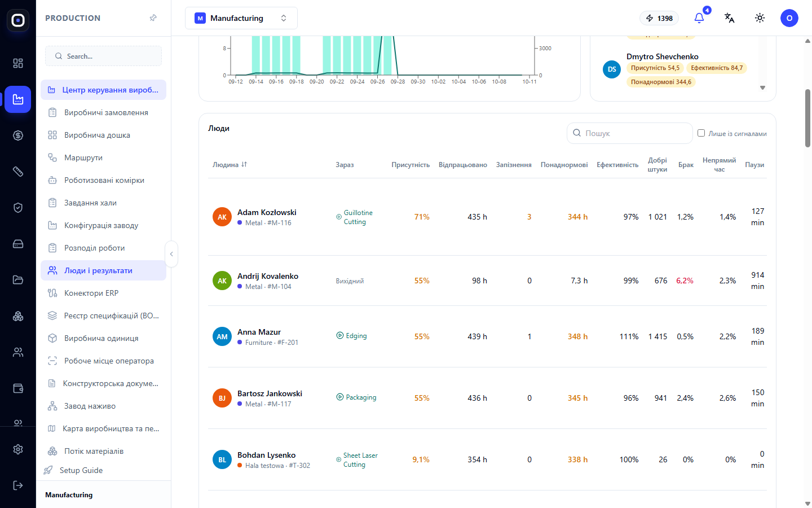Enable the Лише із сигналами checkbox
The height and width of the screenshot is (508, 812).
click(701, 133)
